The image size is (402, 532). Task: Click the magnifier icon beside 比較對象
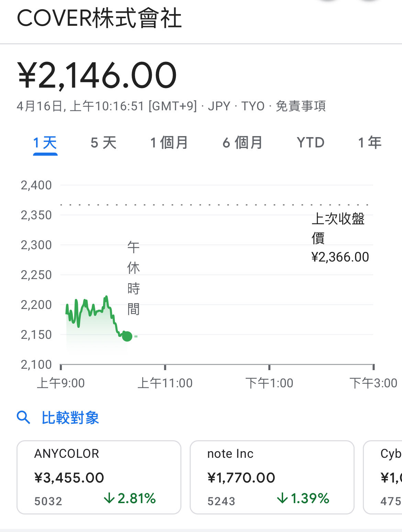click(x=23, y=418)
